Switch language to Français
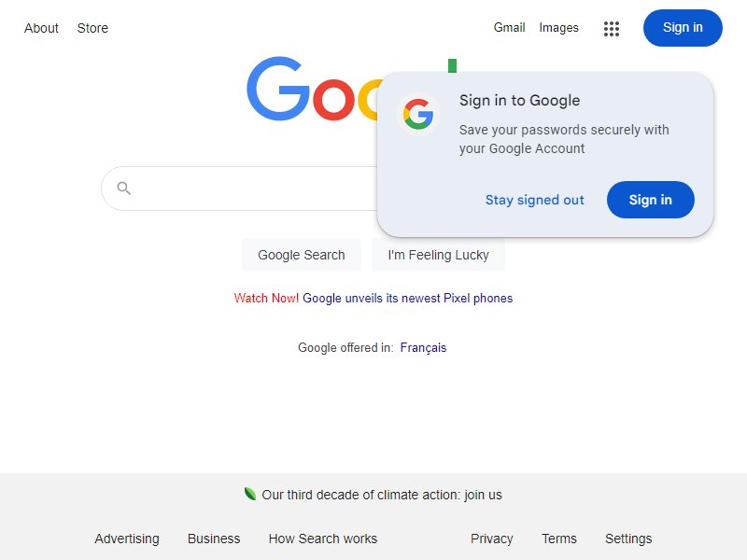Image resolution: width=747 pixels, height=560 pixels. (423, 347)
